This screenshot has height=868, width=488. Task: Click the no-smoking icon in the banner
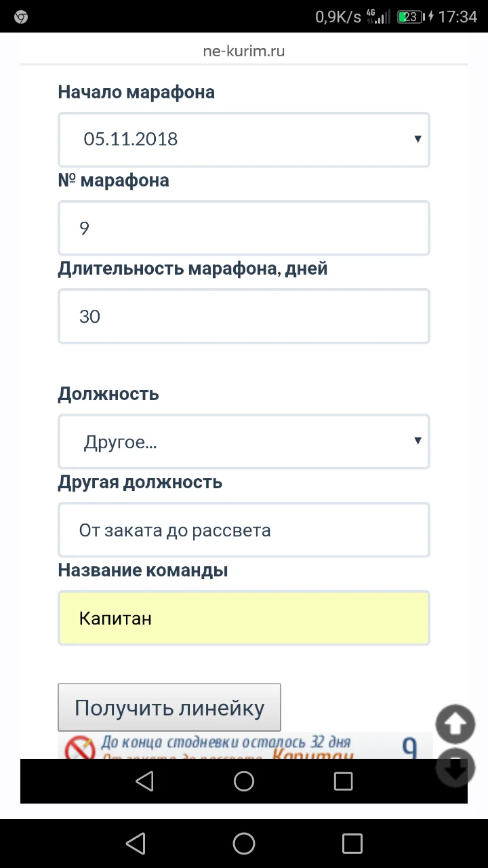click(x=79, y=747)
